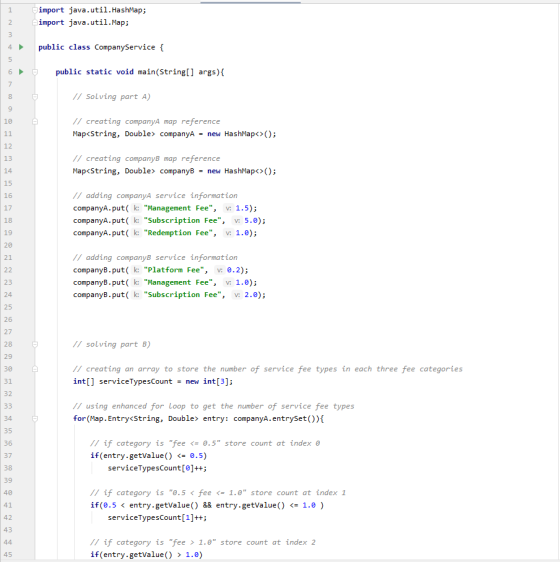Click 'serviceTypesCount[1]++;' statement
560x562 pixels.
pyautogui.click(x=157, y=518)
